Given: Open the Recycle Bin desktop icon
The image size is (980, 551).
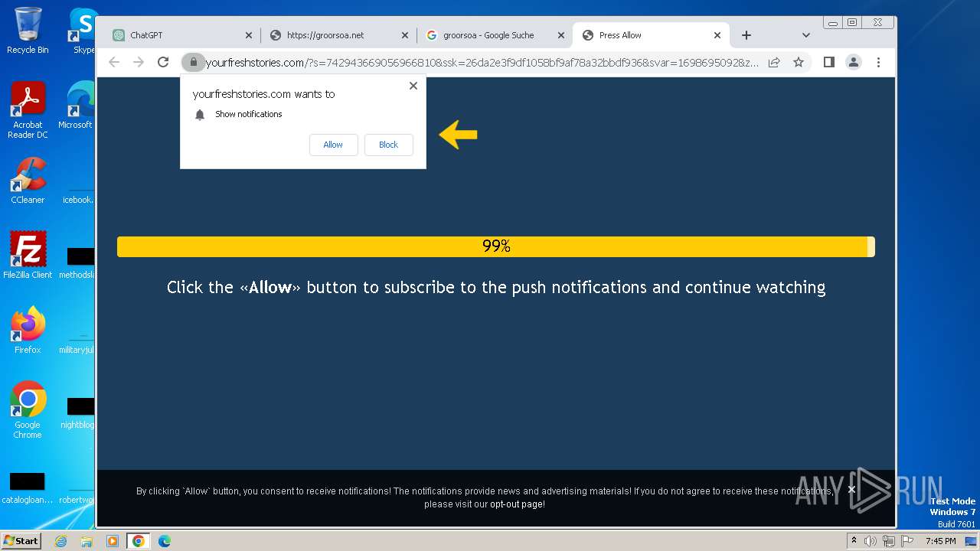Looking at the screenshot, I should [x=28, y=31].
